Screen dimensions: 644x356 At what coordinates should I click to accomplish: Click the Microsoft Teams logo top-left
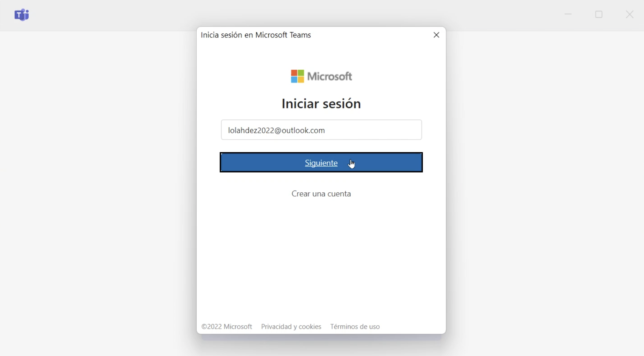[22, 14]
